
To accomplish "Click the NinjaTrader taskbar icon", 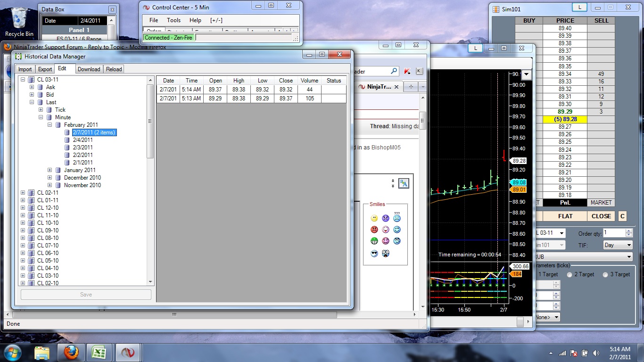I will click(x=128, y=353).
